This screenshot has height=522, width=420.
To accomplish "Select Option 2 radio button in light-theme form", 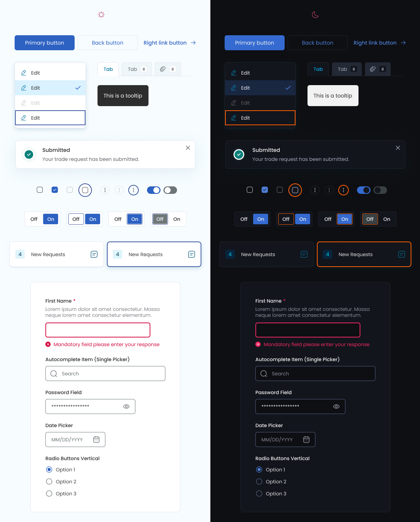I will pos(49,481).
